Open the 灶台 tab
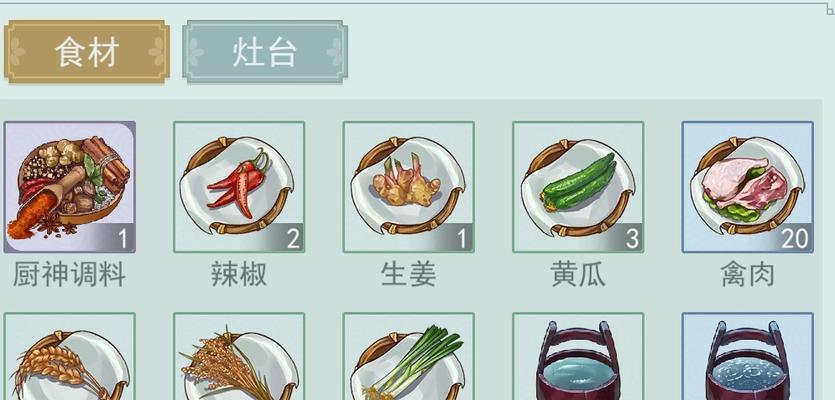 point(265,52)
